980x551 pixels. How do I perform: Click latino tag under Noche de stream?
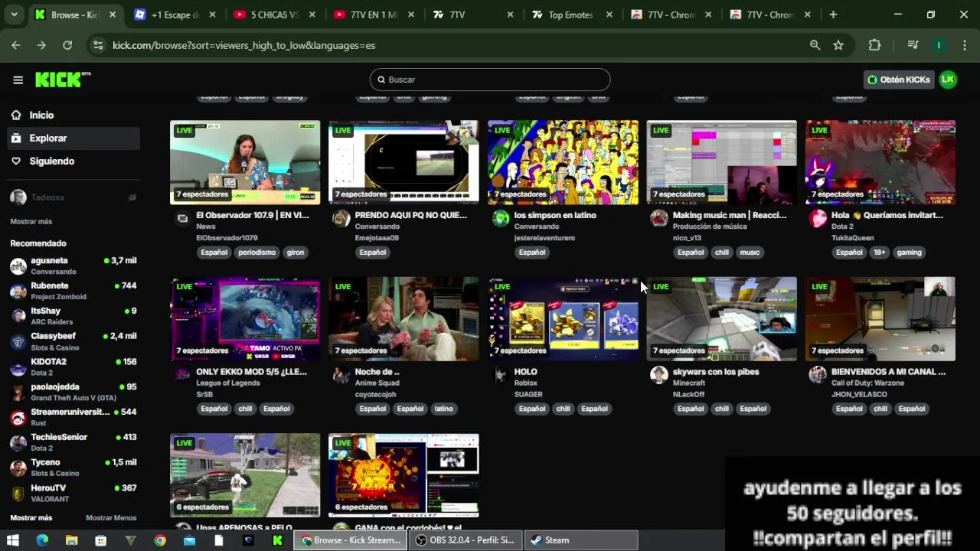pos(444,409)
